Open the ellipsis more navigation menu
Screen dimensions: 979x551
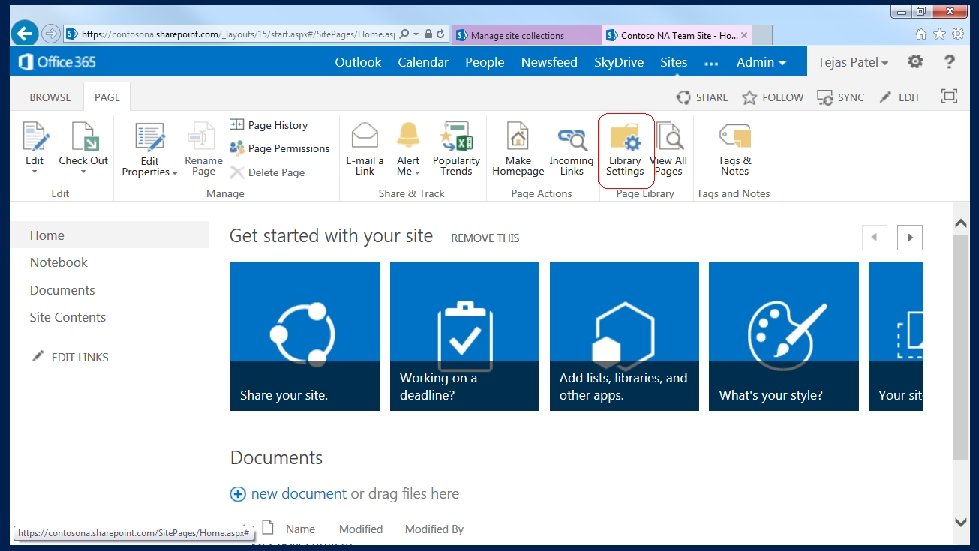click(711, 63)
